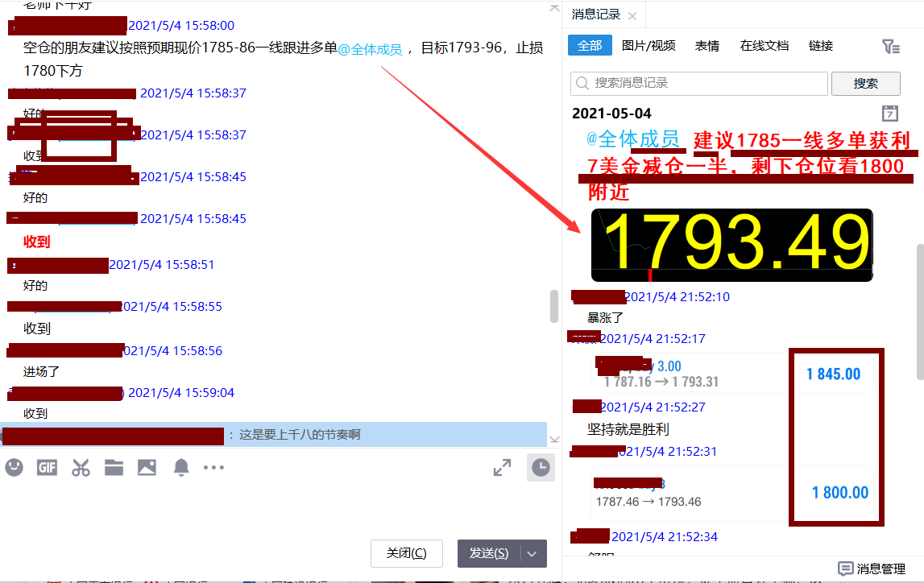Toggle the message history clock icon

click(541, 468)
